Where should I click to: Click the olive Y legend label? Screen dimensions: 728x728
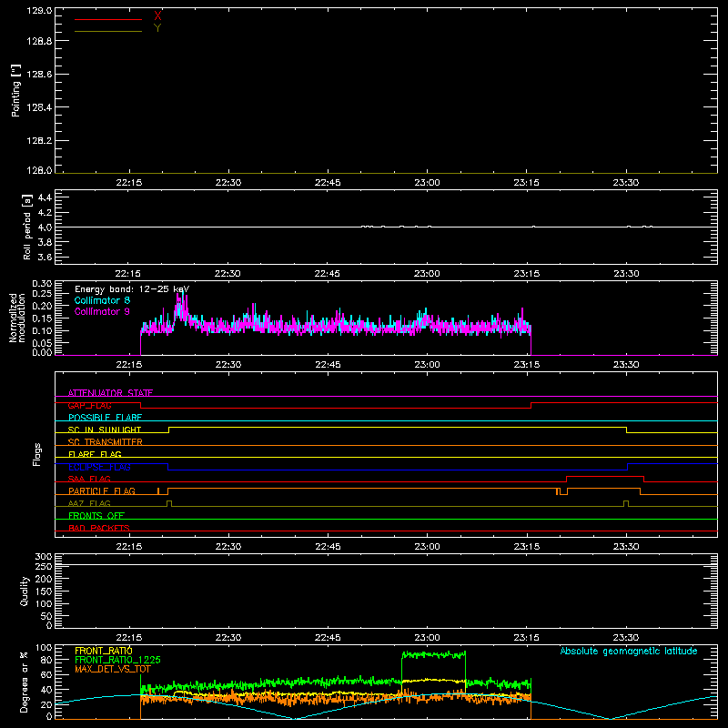[x=157, y=28]
